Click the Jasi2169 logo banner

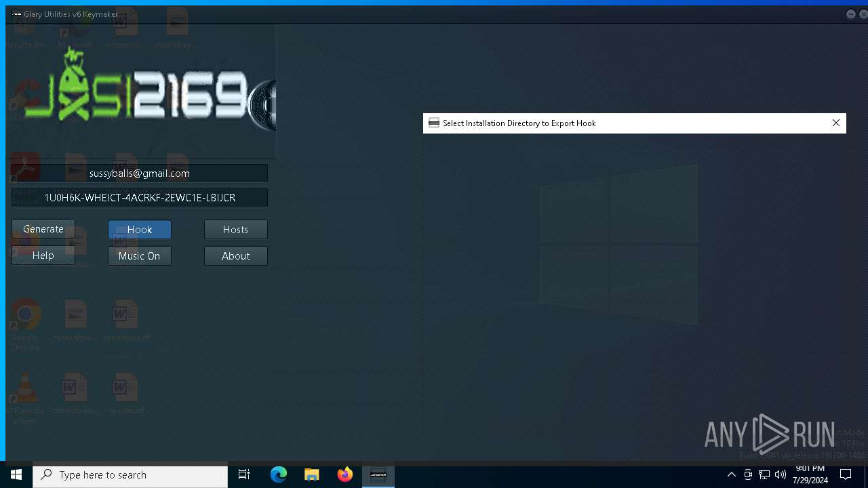click(x=141, y=91)
